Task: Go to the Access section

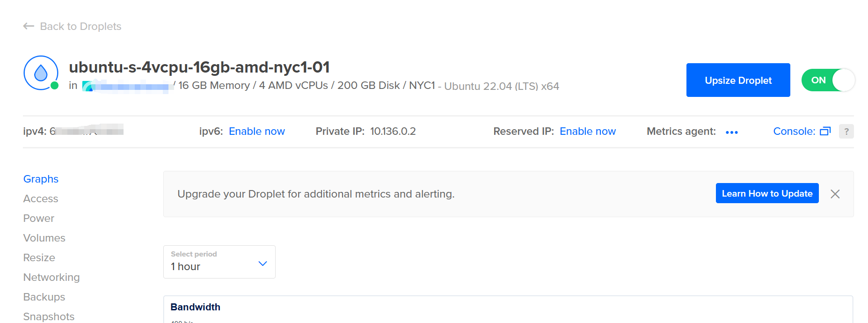Action: [x=41, y=198]
